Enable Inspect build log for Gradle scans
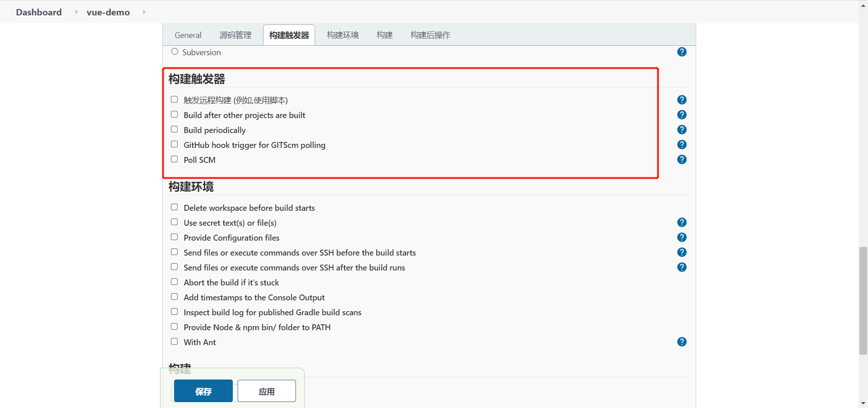This screenshot has width=868, height=408. 174,312
